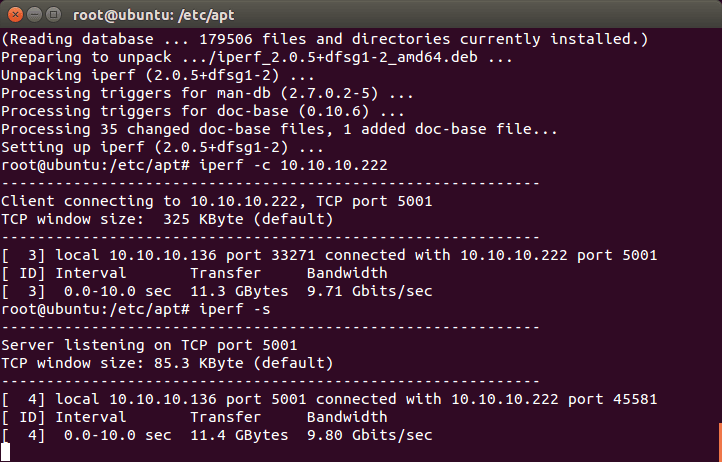
Task: Select the 9.71 Gbits/sec bandwidth value
Action: tap(369, 291)
